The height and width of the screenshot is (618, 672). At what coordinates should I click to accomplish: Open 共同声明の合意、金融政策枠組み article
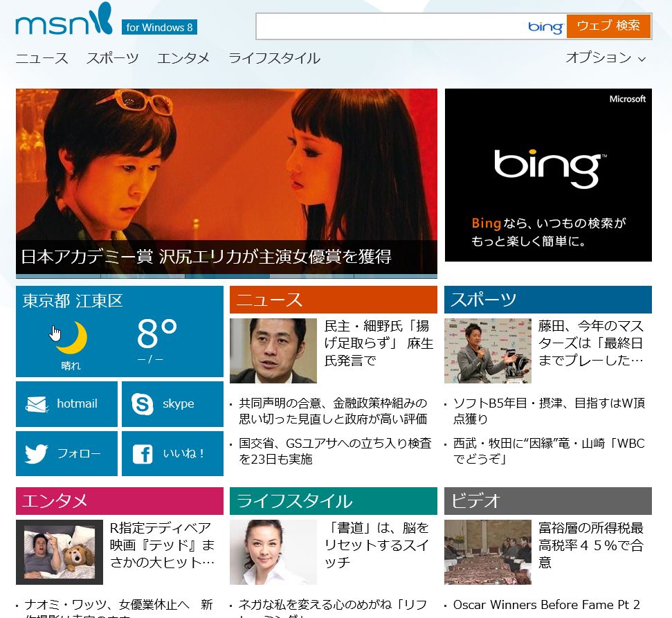[x=333, y=410]
